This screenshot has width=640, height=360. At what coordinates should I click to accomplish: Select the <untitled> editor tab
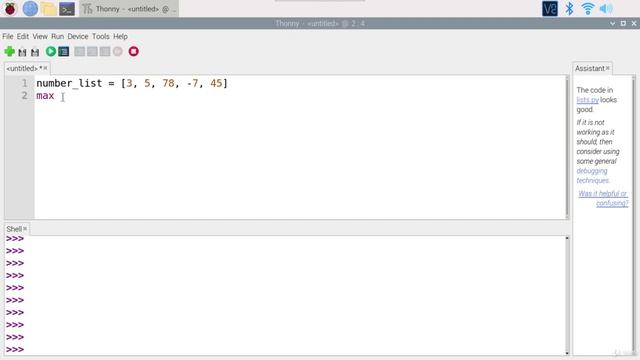tap(24, 68)
